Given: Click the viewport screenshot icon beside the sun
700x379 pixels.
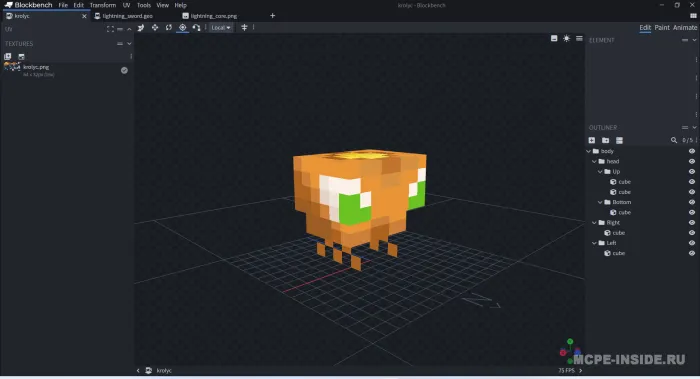Looking at the screenshot, I should [x=554, y=38].
